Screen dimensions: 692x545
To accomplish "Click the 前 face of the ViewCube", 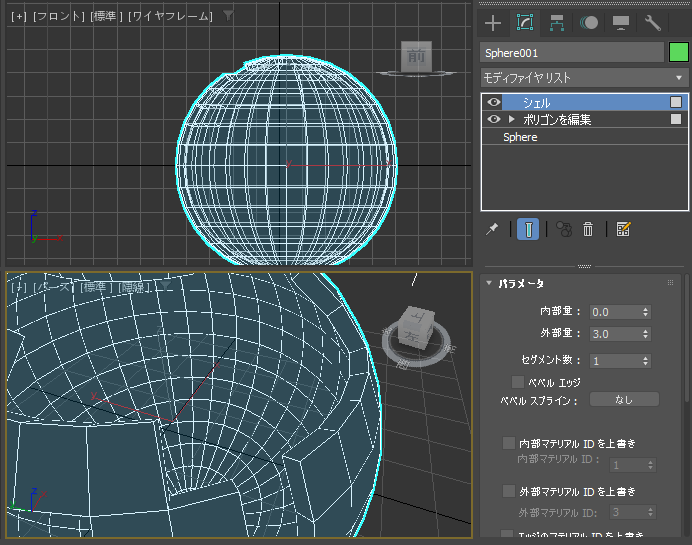I will (x=416, y=56).
